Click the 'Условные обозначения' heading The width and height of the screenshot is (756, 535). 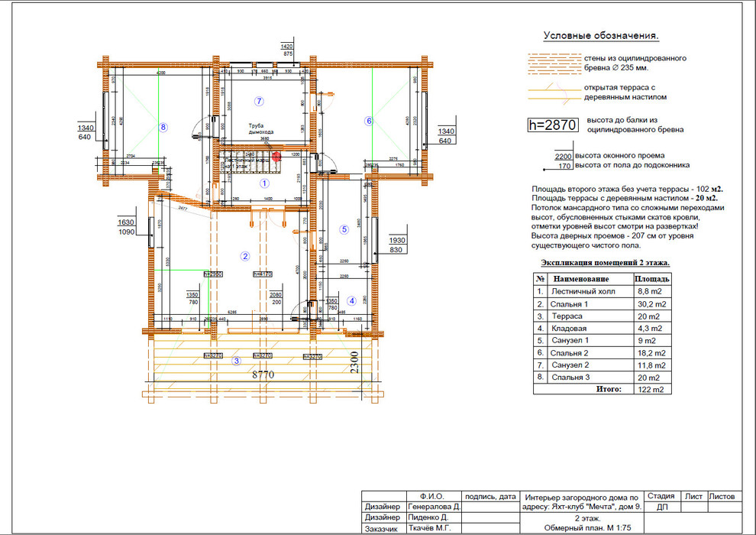pos(600,36)
